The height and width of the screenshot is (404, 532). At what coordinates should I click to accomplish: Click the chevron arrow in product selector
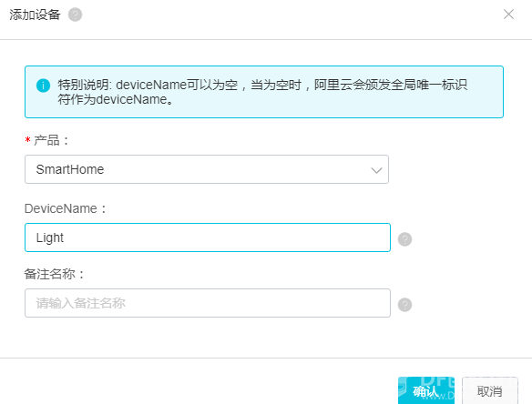[376, 170]
